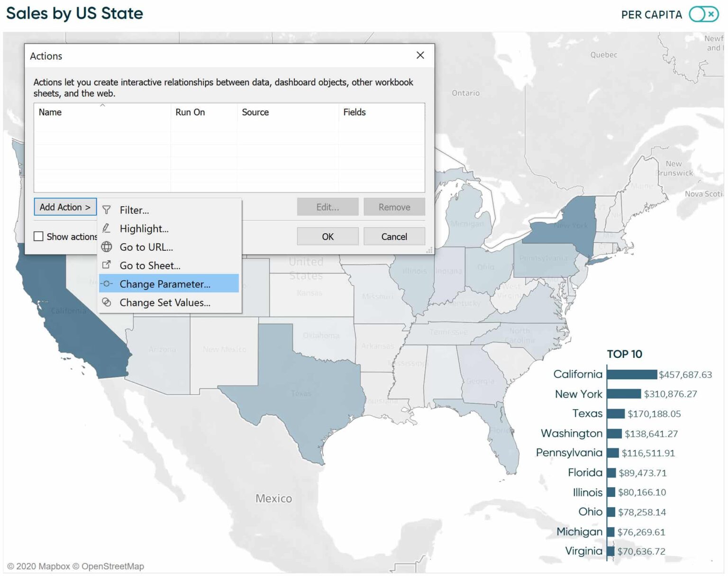Viewport: 728px width, 576px height.
Task: Choose Change Parameter from the action list
Action: pos(165,283)
